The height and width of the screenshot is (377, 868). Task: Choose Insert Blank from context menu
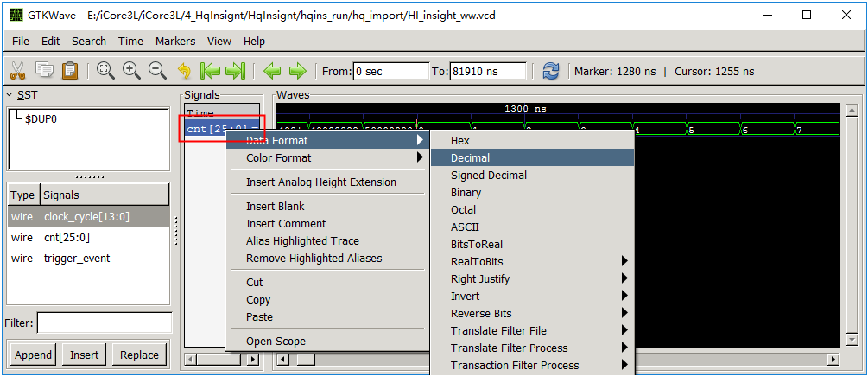click(x=276, y=206)
